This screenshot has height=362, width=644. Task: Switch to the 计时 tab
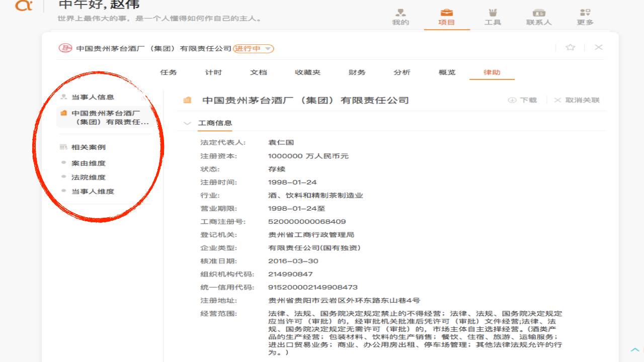point(213,72)
